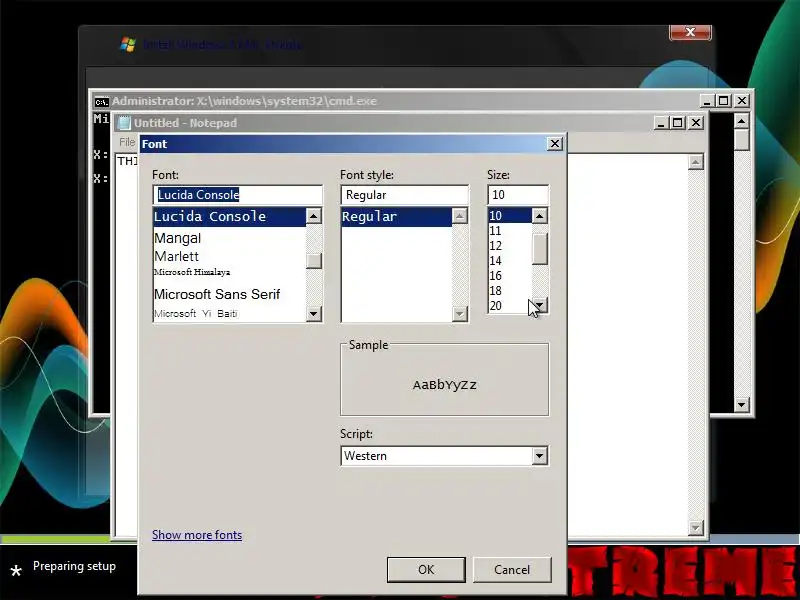Close the Untitled Notepad window
Viewport: 800px width, 600px height.
click(696, 123)
